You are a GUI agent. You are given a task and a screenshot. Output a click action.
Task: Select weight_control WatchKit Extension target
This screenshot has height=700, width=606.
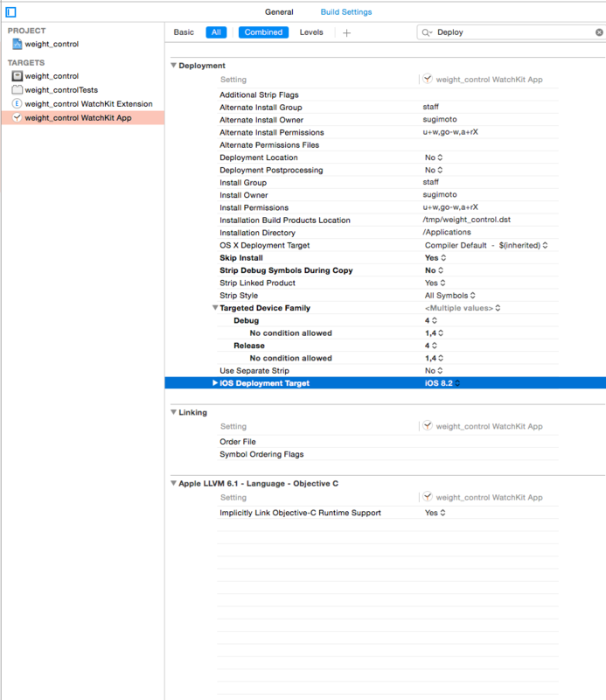83,103
